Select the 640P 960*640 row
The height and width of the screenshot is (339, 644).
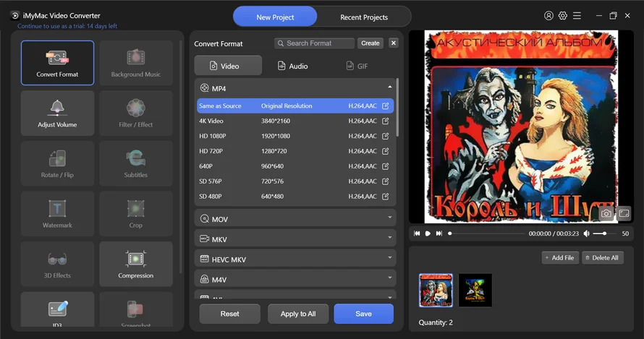pyautogui.click(x=295, y=166)
